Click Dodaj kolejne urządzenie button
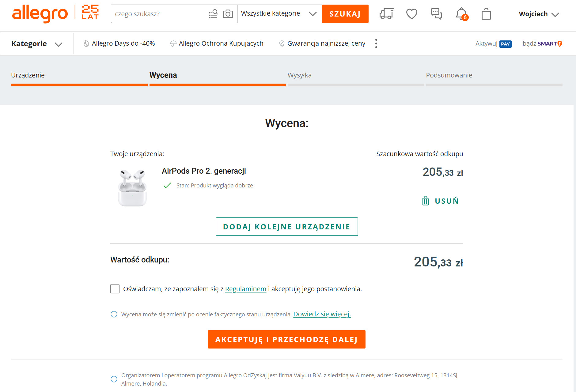Screen dimensions: 576x392 click(x=286, y=227)
